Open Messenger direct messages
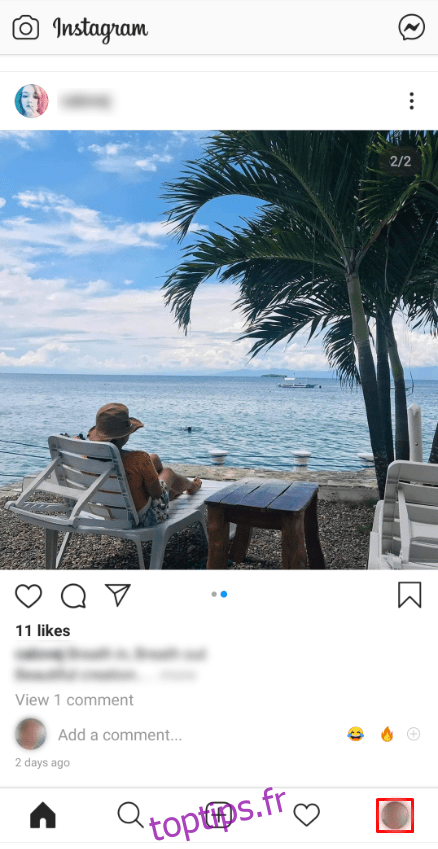Image resolution: width=438 pixels, height=849 pixels. pyautogui.click(x=411, y=27)
